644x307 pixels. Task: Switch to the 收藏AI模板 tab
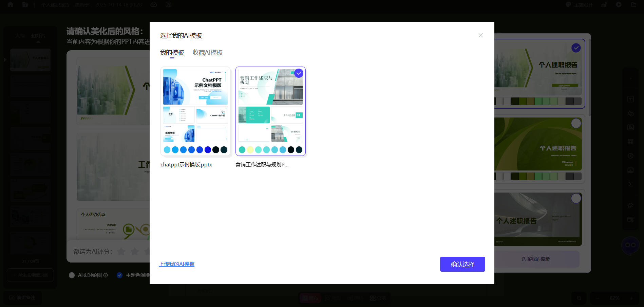coord(207,53)
